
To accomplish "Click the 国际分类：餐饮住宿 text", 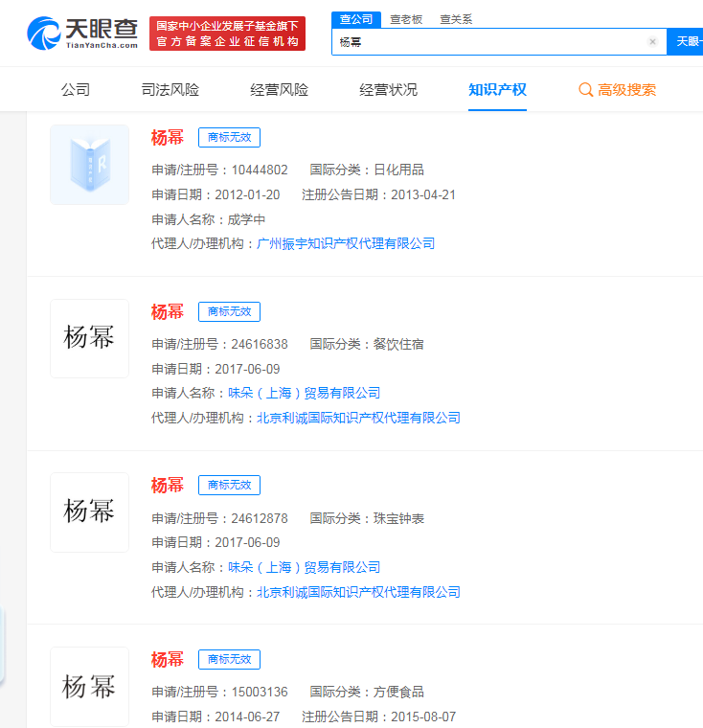I will click(367, 344).
